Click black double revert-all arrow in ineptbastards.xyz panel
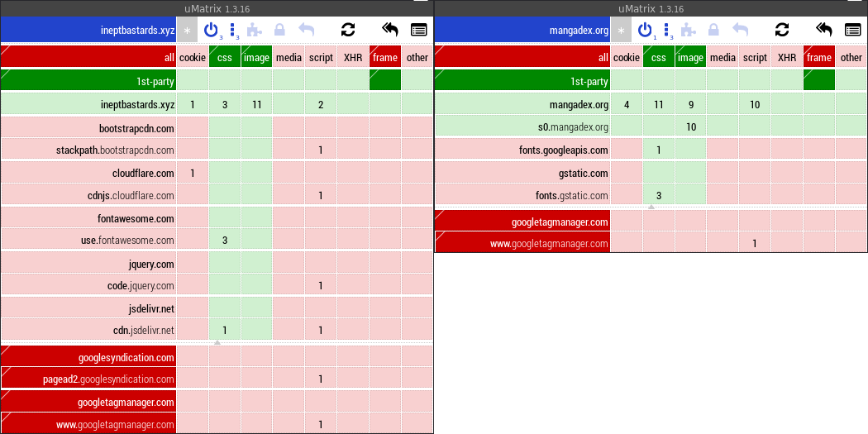The height and width of the screenshot is (434, 868). click(390, 30)
